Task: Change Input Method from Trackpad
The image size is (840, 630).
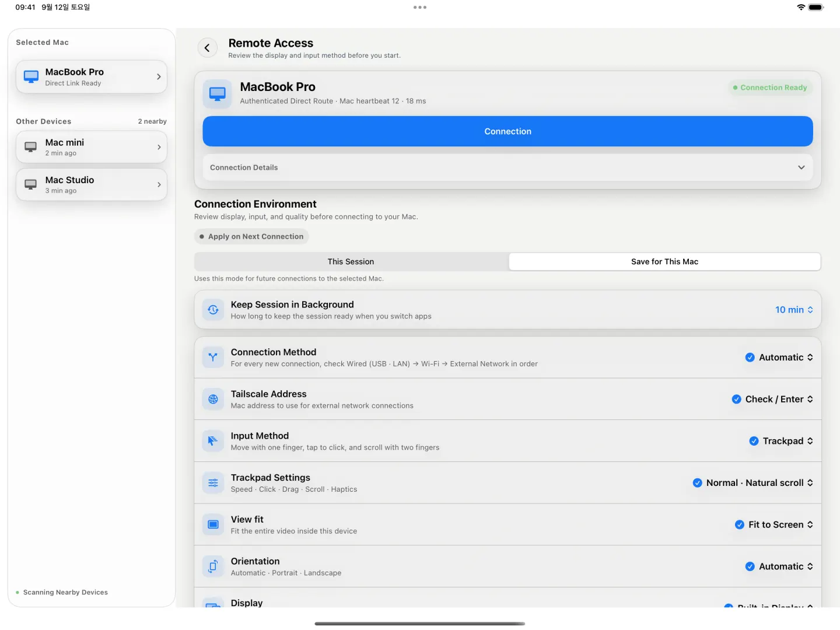Action: point(781,441)
